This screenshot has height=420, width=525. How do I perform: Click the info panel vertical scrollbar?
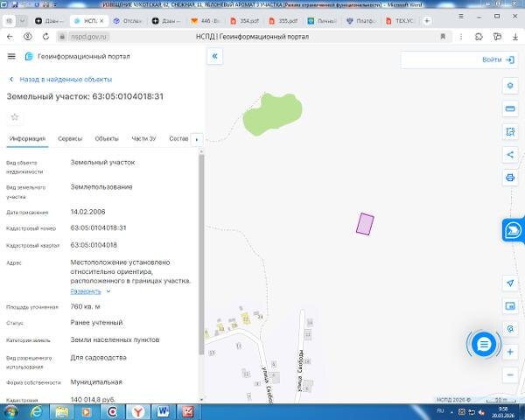click(x=201, y=255)
